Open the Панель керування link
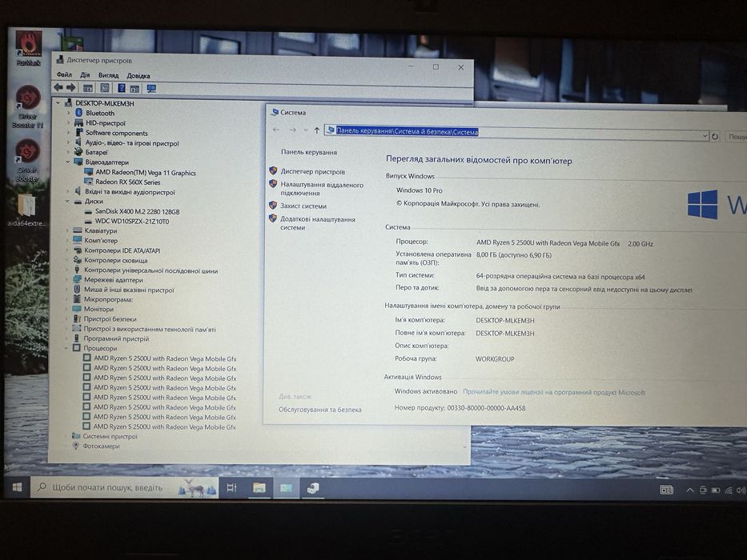 pos(309,152)
